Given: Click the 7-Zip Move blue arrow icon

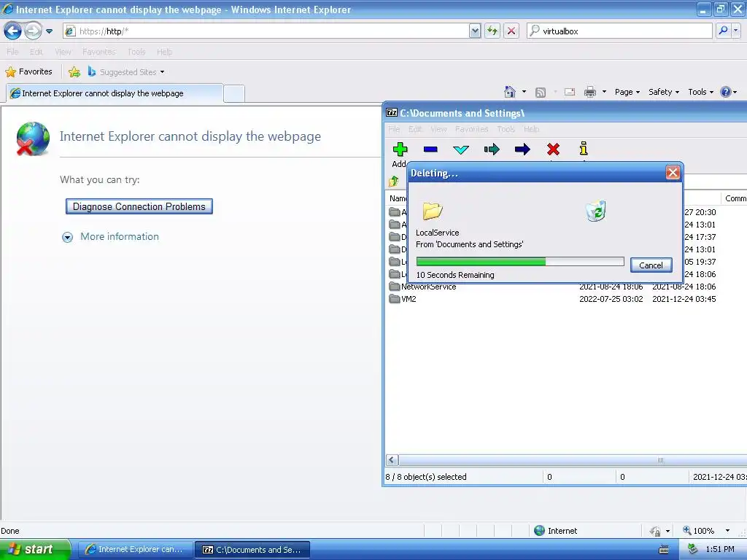Looking at the screenshot, I should tap(522, 149).
